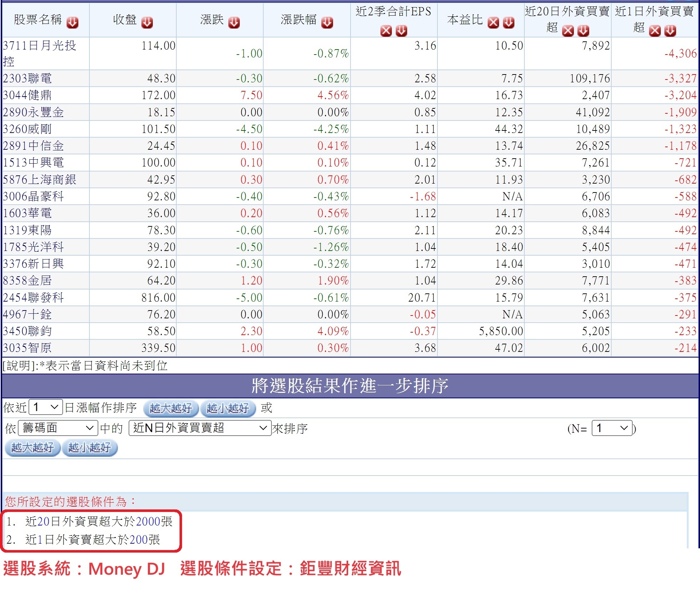Open stock 5876上海商銀
This screenshot has width=700, height=590.
pyautogui.click(x=40, y=180)
